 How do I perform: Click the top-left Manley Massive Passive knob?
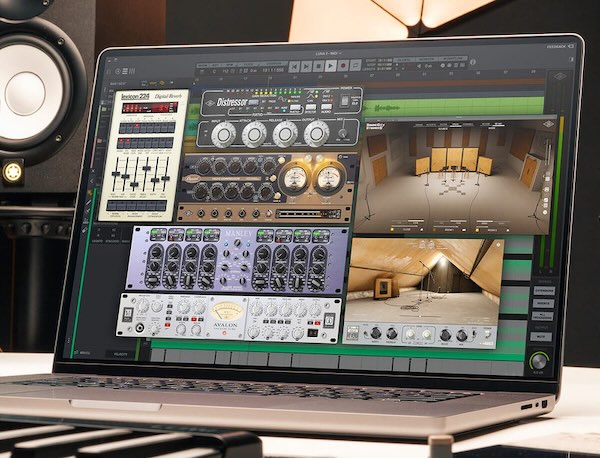click(x=155, y=252)
